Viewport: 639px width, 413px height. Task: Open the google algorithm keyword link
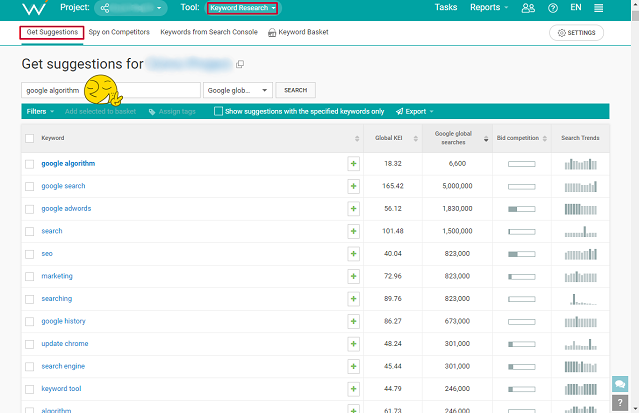click(68, 163)
